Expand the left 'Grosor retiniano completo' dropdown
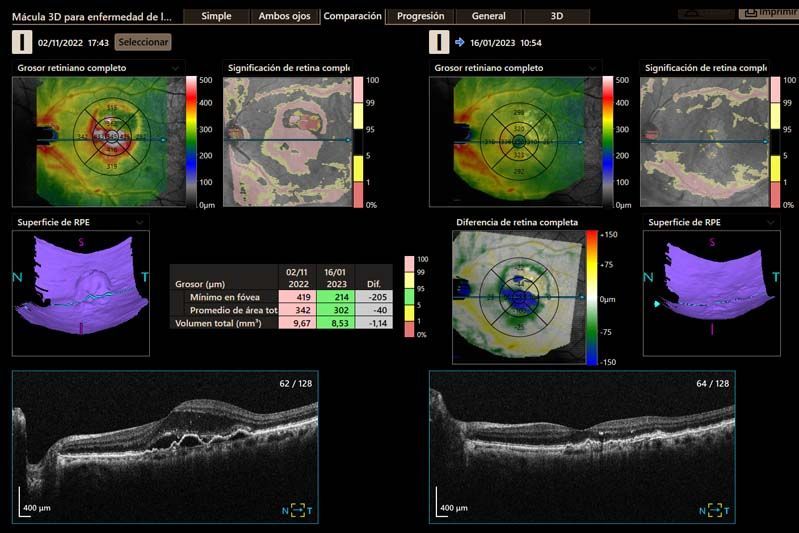The image size is (799, 533). point(176,68)
